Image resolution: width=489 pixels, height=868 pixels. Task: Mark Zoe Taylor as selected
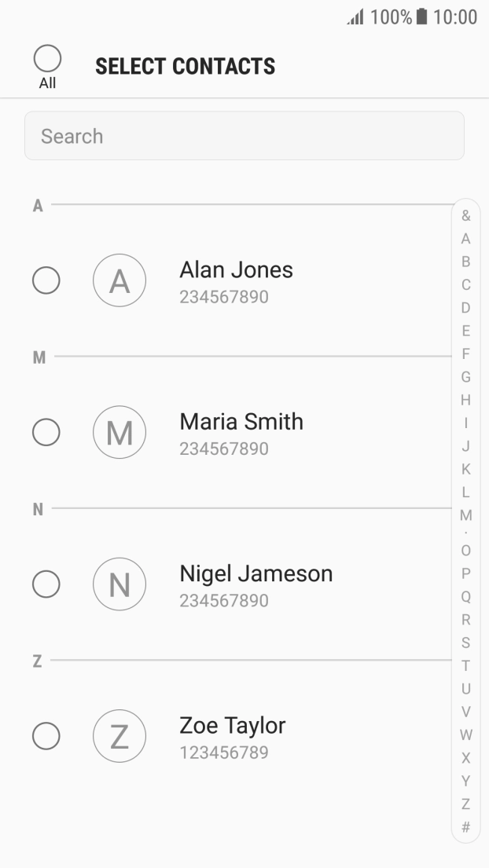[x=46, y=736]
